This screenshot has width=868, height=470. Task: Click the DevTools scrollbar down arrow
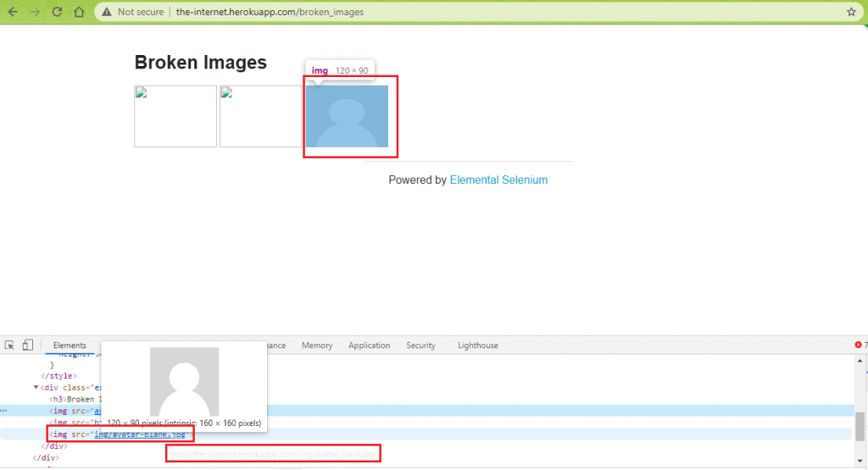860,461
